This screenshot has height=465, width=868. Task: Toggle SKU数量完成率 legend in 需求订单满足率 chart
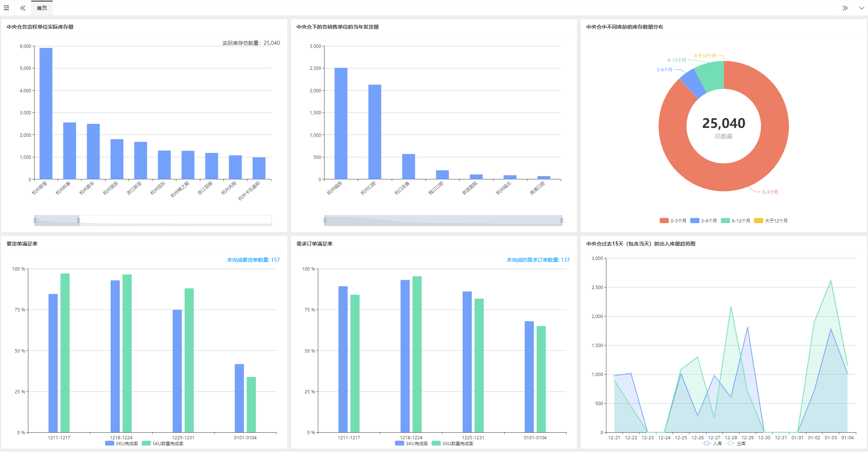[453, 443]
